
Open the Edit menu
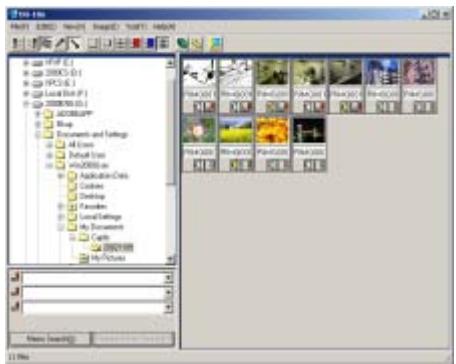tap(46, 27)
